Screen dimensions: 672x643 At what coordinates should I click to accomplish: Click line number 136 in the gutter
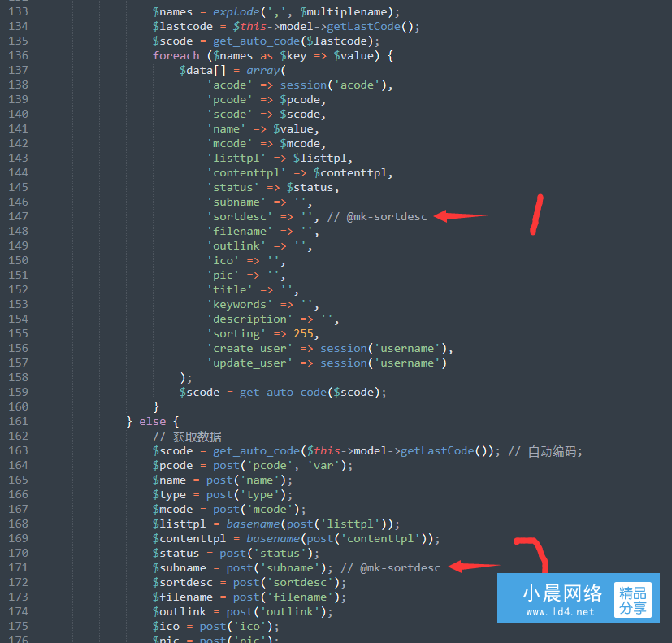18,56
